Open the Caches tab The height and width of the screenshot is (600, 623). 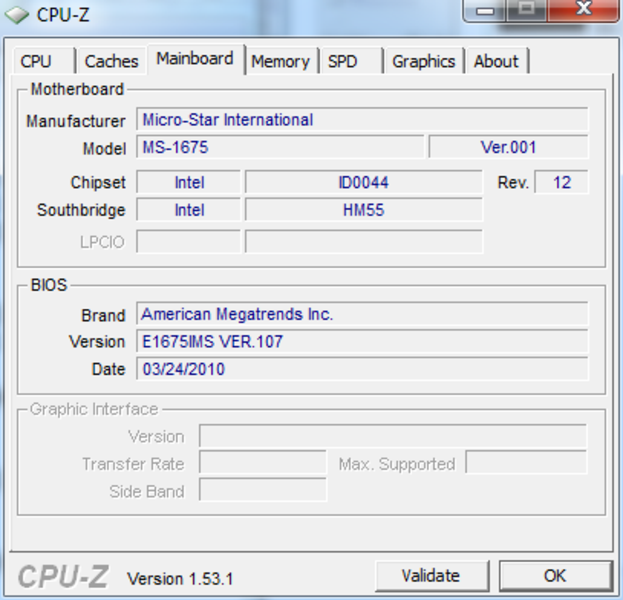click(111, 61)
